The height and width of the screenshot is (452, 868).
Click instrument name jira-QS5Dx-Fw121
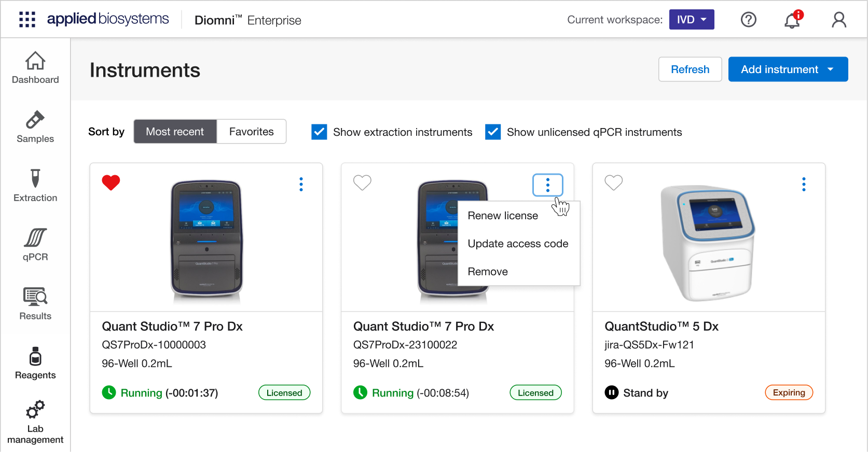(649, 345)
